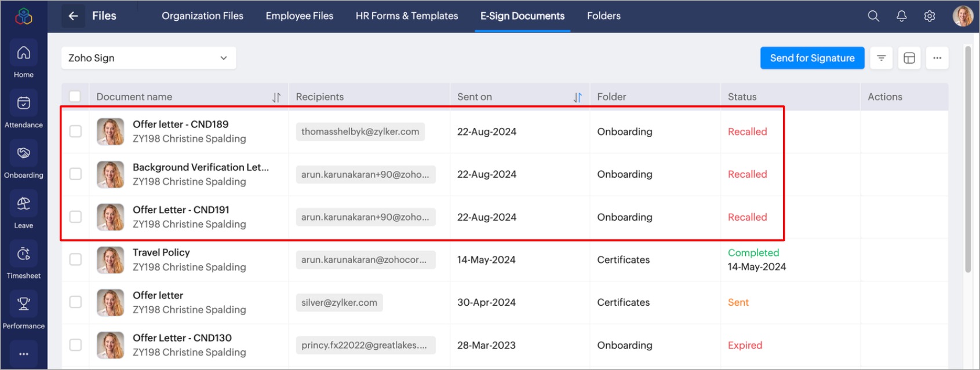
Task: Click the back arrow next to Files
Action: click(x=73, y=16)
